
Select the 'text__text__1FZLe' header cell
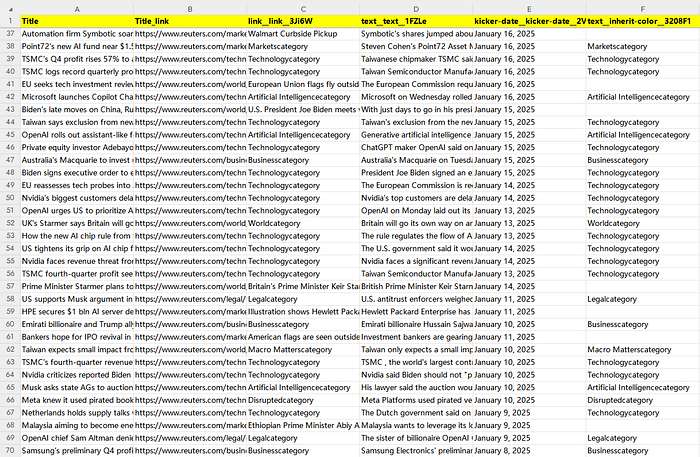417,21
